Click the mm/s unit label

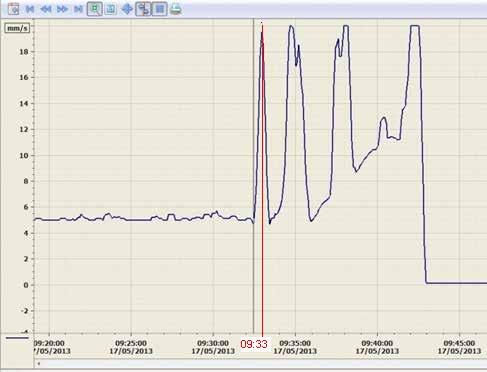click(17, 28)
